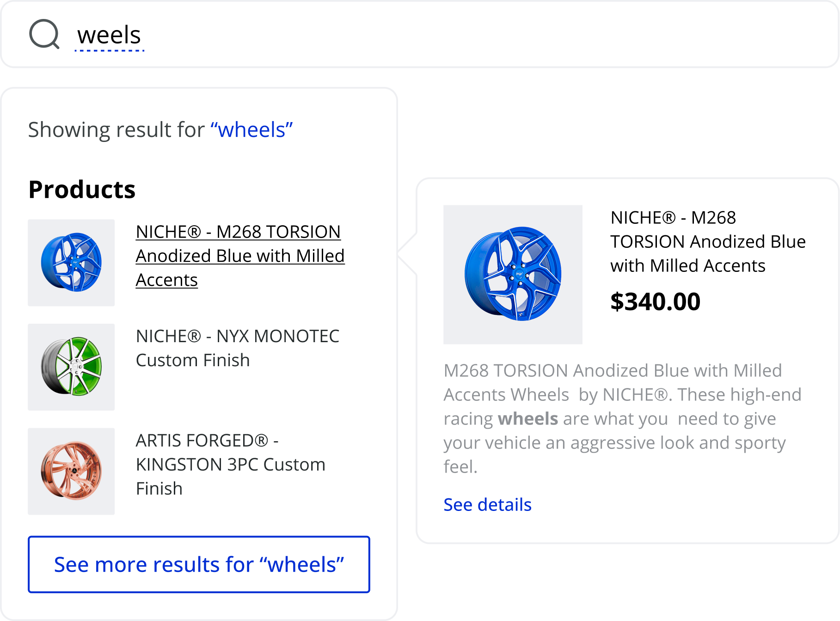Open ARTIS FORGED KINGSTON 3PC Custom Finish result

230,464
